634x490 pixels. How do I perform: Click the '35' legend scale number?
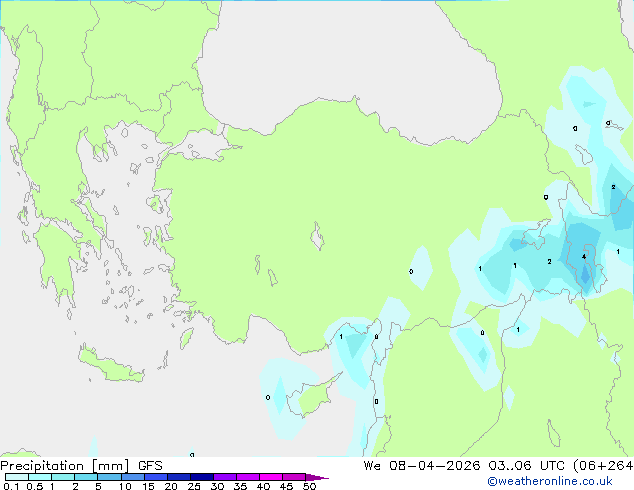click(x=240, y=486)
